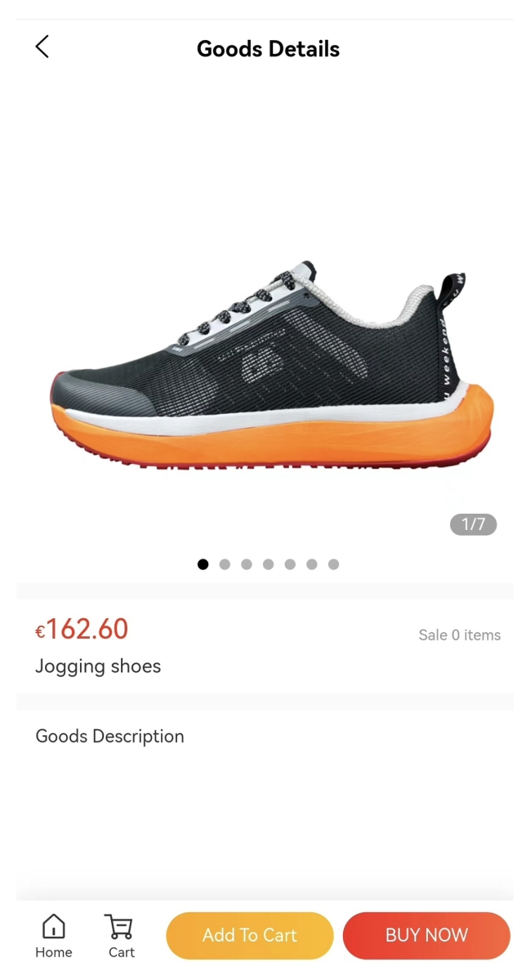This screenshot has height=980, width=530.
Task: Select the first carousel dot
Action: click(x=203, y=564)
